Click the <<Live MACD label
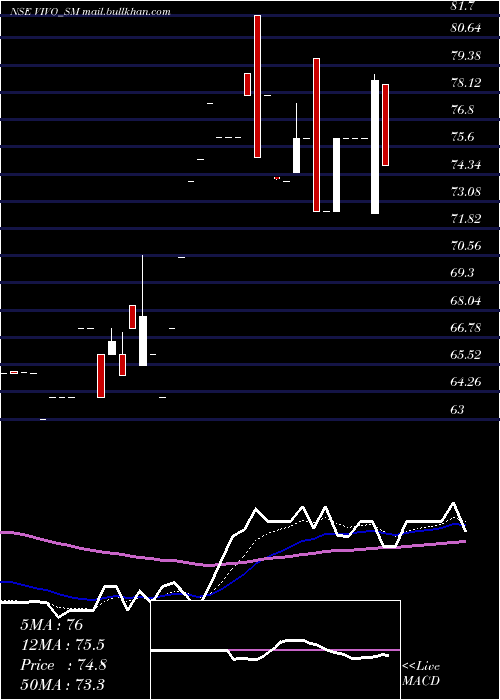 pos(421,673)
